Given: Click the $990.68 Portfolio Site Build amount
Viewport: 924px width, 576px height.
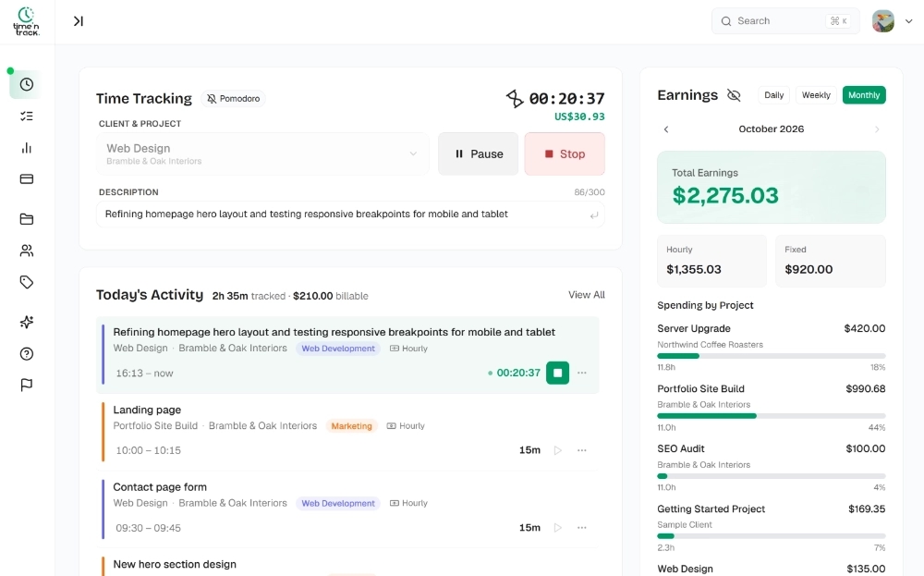Looking at the screenshot, I should [x=865, y=388].
